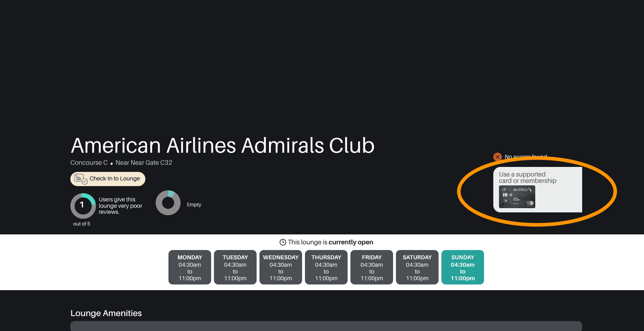Viewport: 644px width, 331px height.
Task: Switch to the Thursday schedule tab
Action: tap(326, 267)
